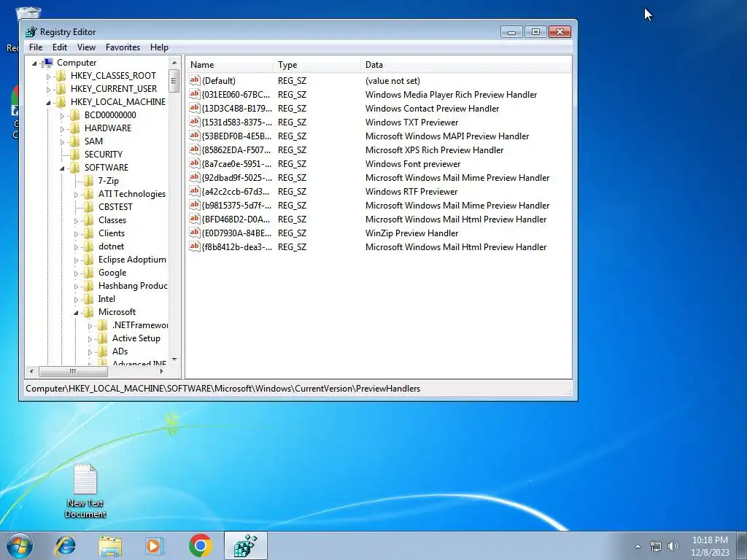Select value named {031EE060-67BC...

[x=236, y=94]
